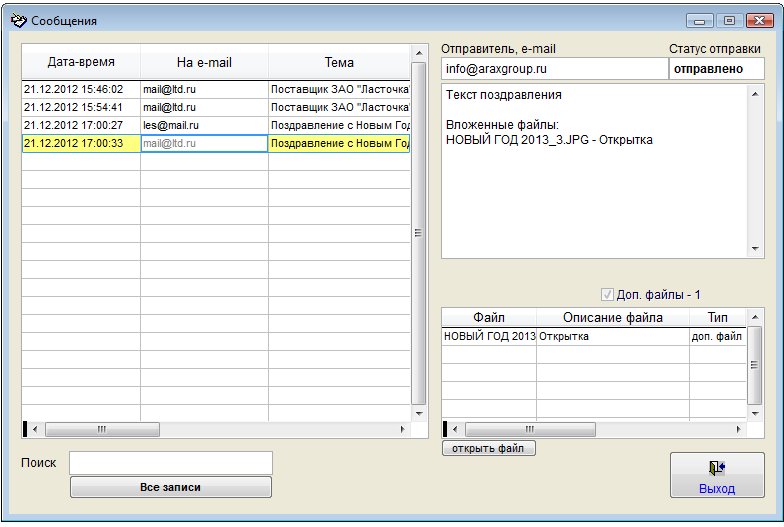Image resolution: width=784 pixels, height=527 pixels.
Task: Click the Описание файла column header
Action: point(612,318)
